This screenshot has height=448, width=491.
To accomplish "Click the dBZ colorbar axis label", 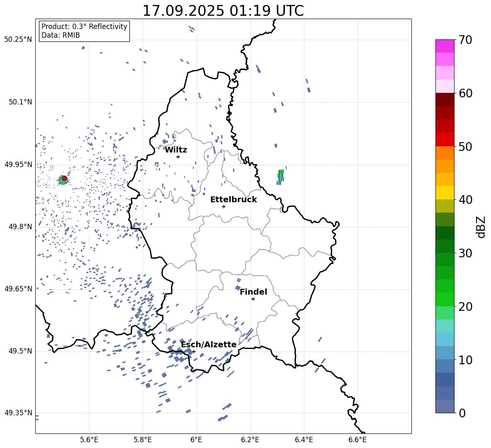I will pos(481,227).
